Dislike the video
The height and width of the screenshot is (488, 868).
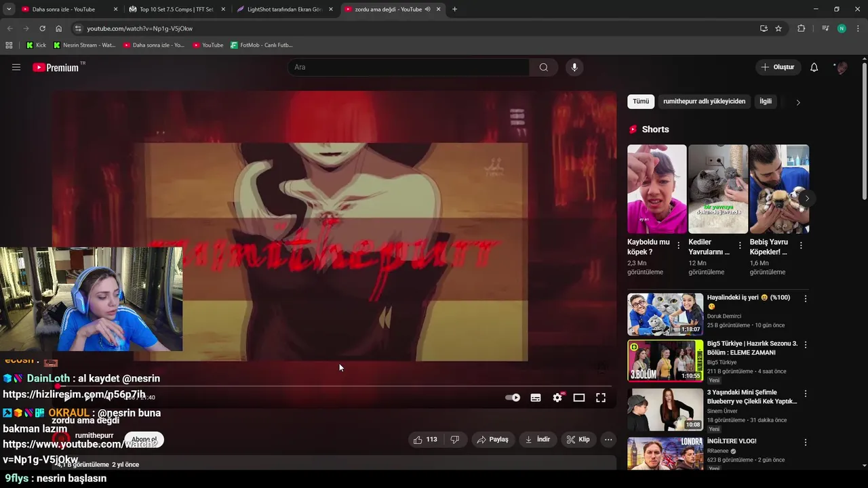(x=454, y=439)
